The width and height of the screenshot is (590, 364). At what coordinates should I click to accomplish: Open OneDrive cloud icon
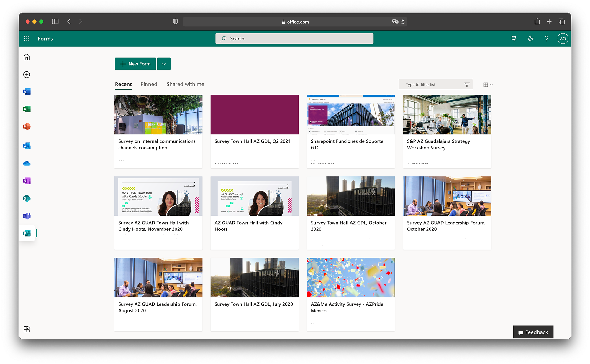[27, 163]
